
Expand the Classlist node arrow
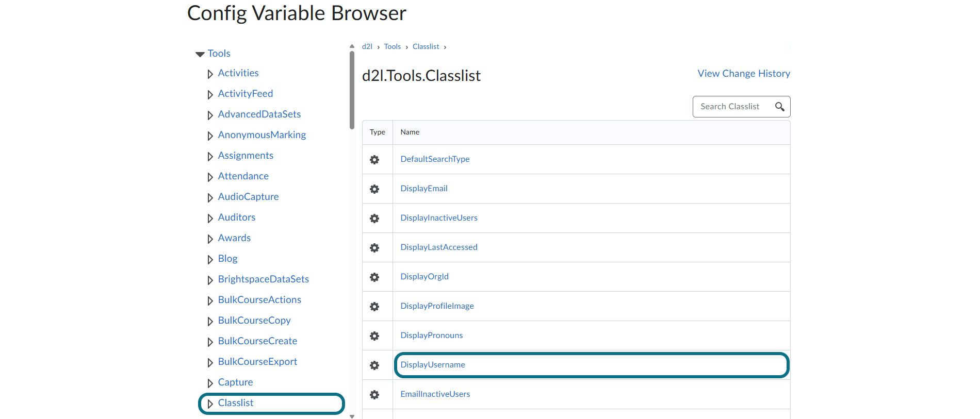[210, 404]
